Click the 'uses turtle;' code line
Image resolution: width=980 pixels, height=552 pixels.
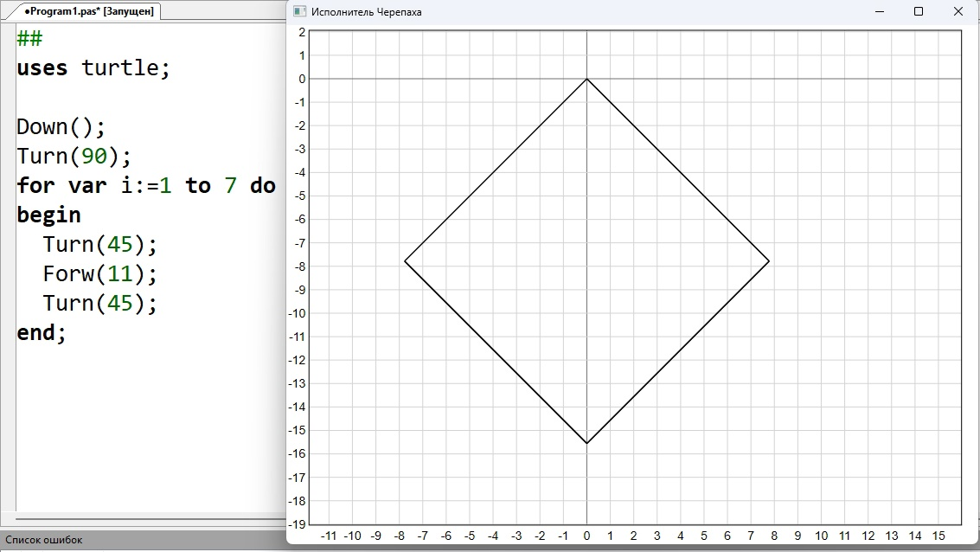pos(93,67)
